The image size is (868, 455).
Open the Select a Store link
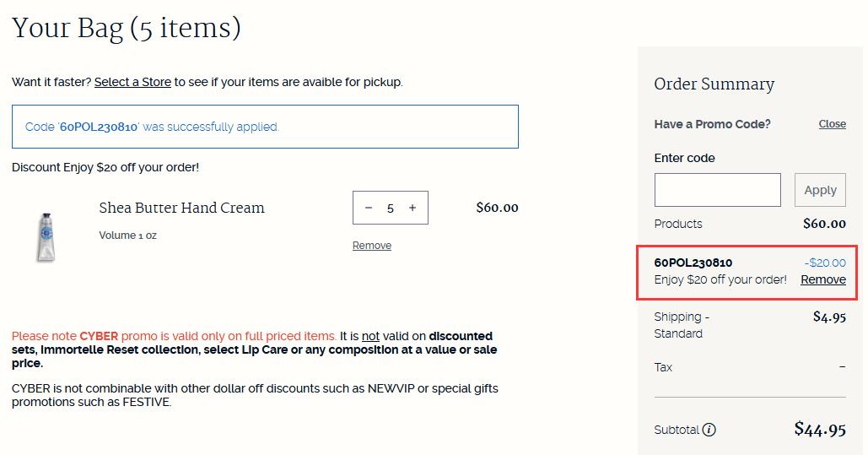pyautogui.click(x=132, y=82)
